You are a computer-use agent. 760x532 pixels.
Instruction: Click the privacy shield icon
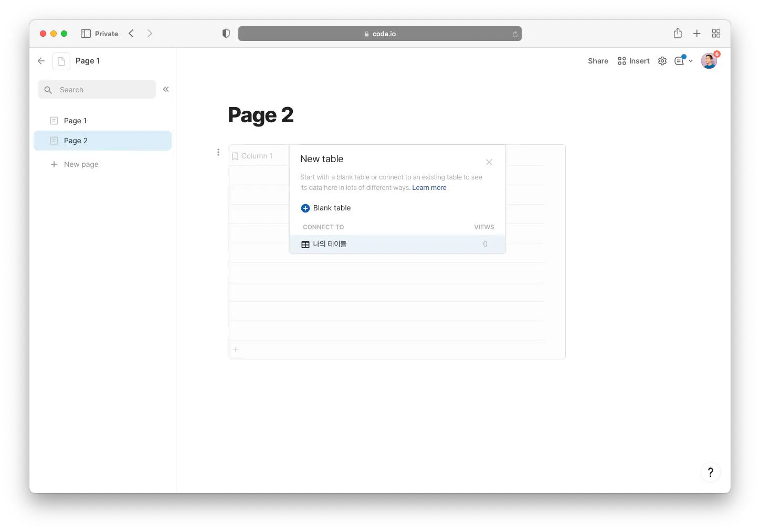226,34
